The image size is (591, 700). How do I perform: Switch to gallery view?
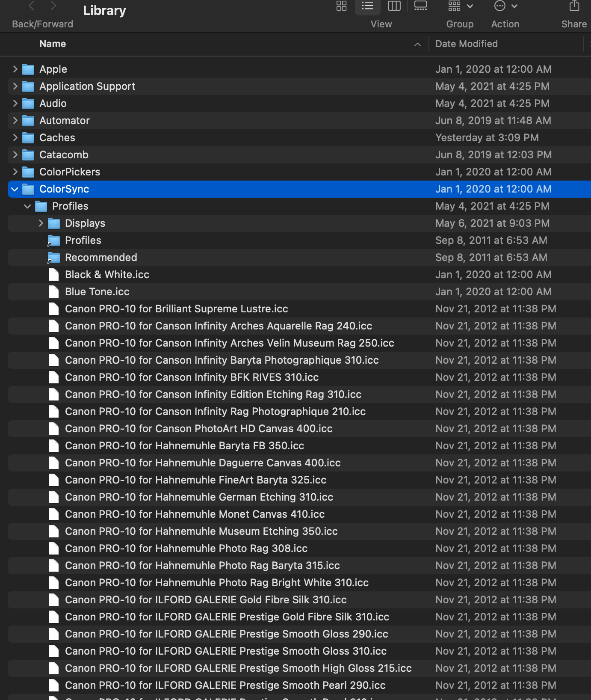tap(420, 6)
